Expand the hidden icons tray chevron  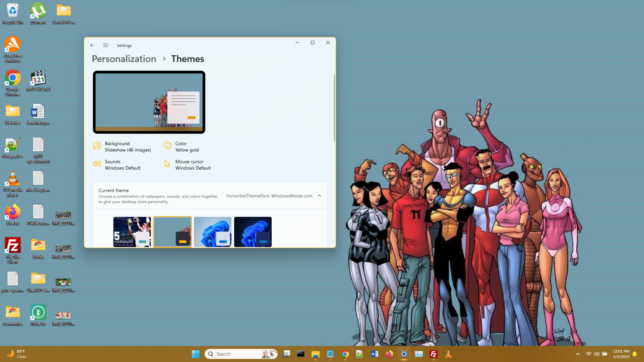(578, 354)
